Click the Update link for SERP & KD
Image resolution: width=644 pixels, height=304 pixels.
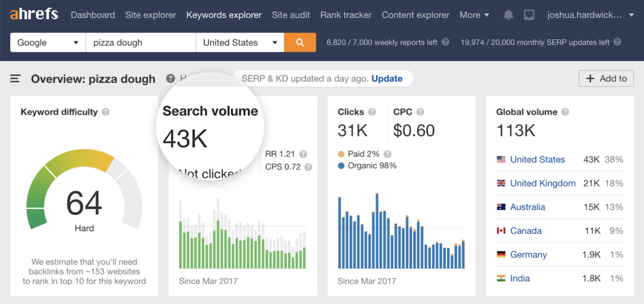point(387,79)
